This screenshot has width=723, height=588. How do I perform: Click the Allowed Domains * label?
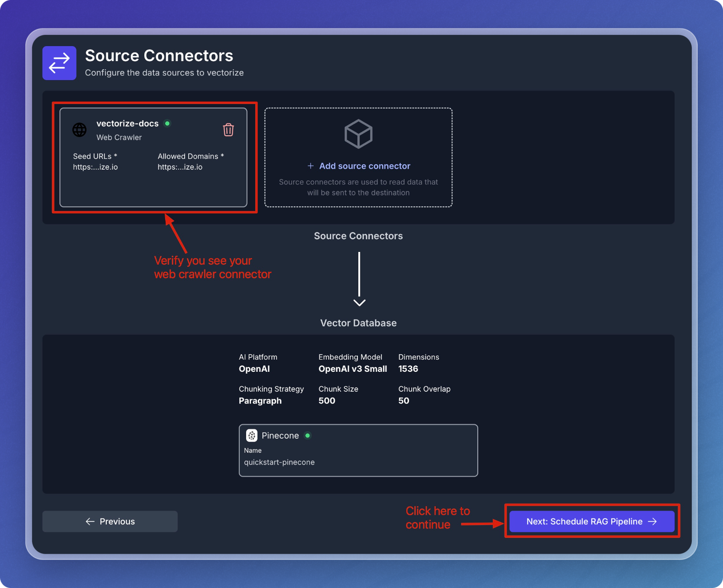(191, 156)
